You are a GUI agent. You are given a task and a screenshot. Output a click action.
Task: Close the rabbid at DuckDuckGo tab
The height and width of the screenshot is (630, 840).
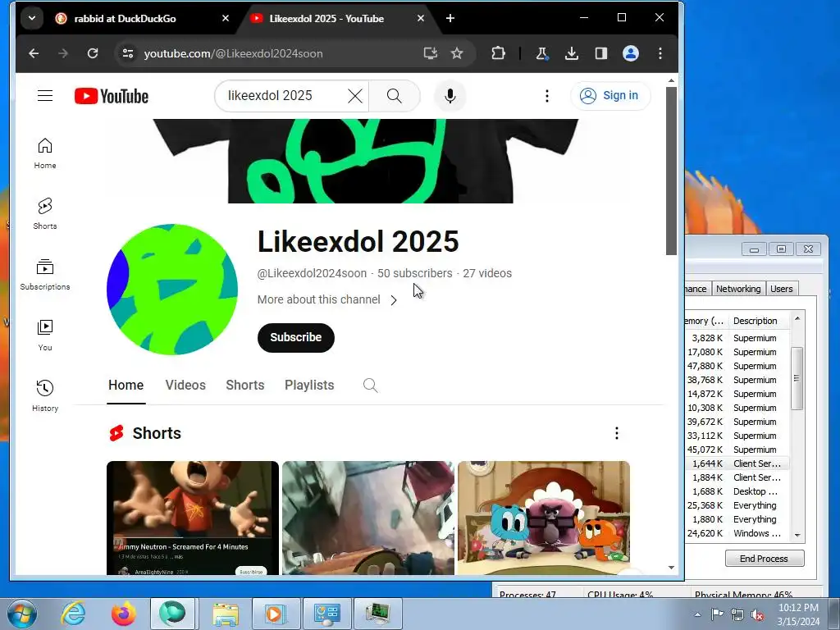pos(226,18)
